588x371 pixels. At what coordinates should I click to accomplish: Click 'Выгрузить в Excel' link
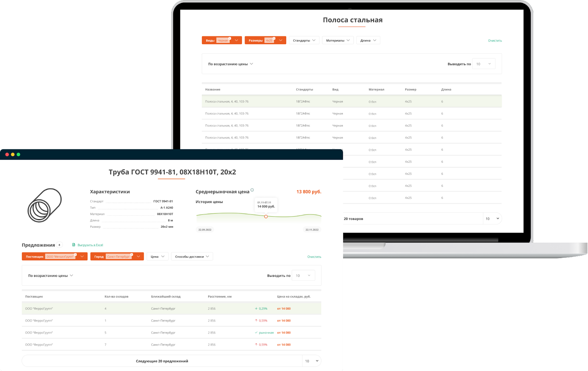(90, 245)
